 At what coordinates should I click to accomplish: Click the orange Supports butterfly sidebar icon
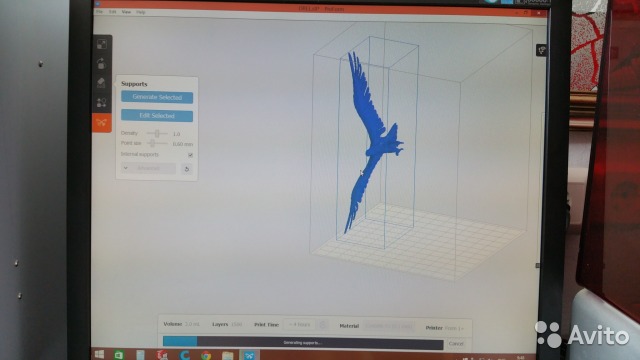(102, 122)
